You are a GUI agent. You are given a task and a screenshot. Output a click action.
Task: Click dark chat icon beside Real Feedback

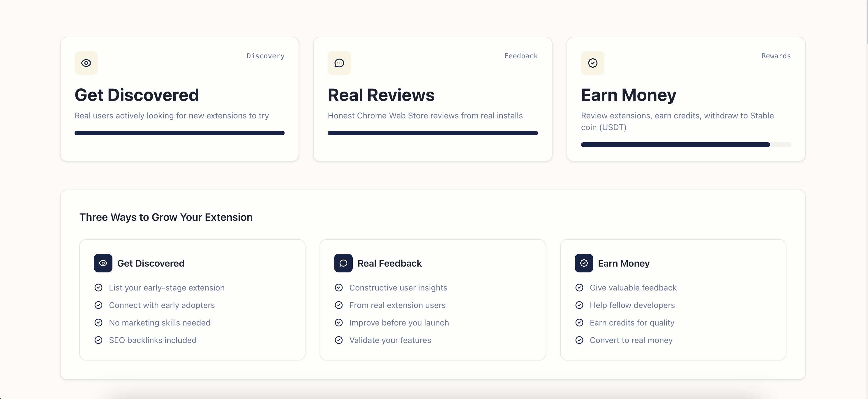(x=343, y=263)
